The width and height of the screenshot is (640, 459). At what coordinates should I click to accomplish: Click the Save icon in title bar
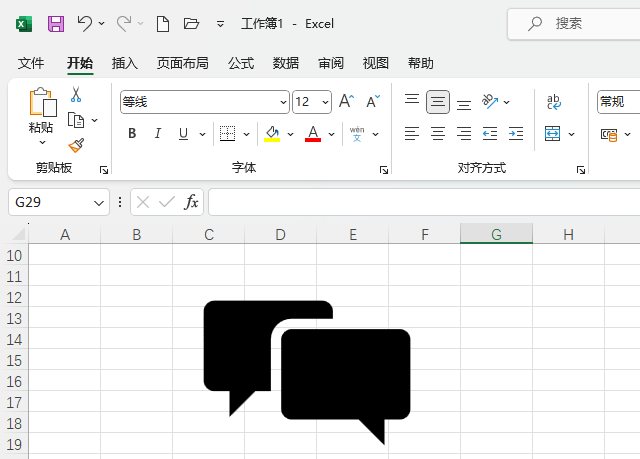(x=56, y=24)
